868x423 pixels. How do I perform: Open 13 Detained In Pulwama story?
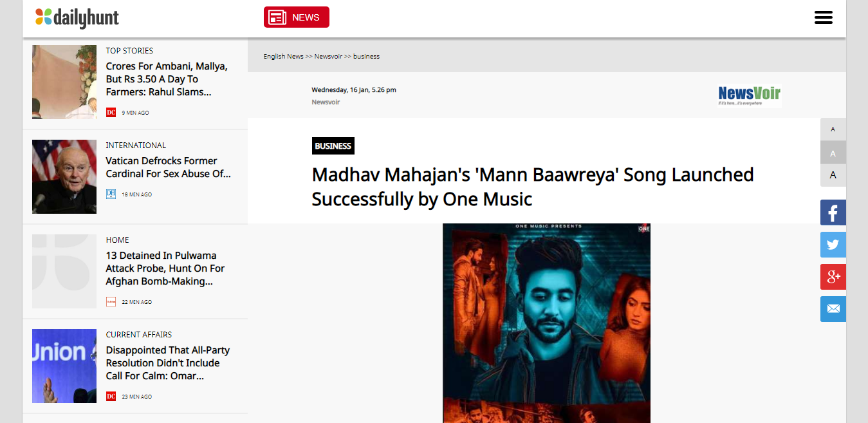(165, 268)
